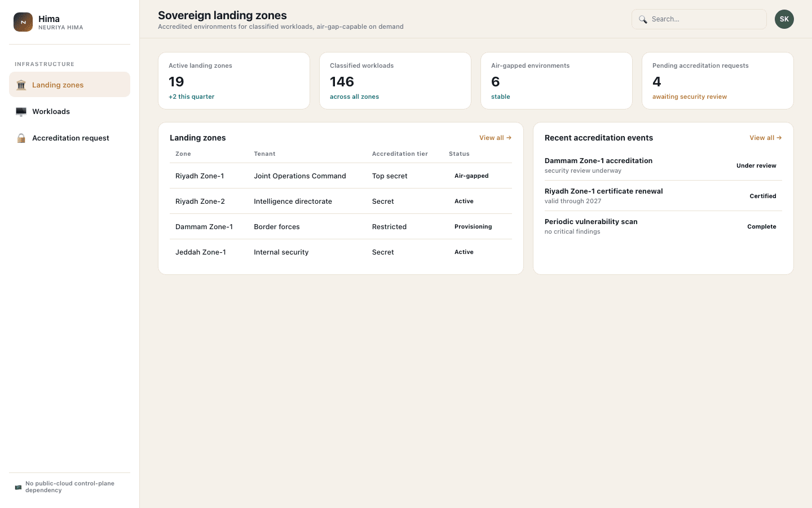This screenshot has width=812, height=508.
Task: Click the Zone column header
Action: (x=183, y=154)
